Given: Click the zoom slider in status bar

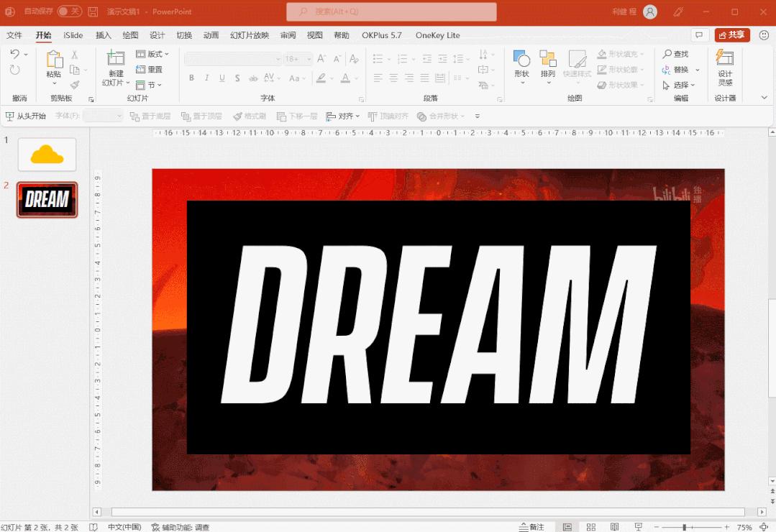Looking at the screenshot, I should coord(684,527).
